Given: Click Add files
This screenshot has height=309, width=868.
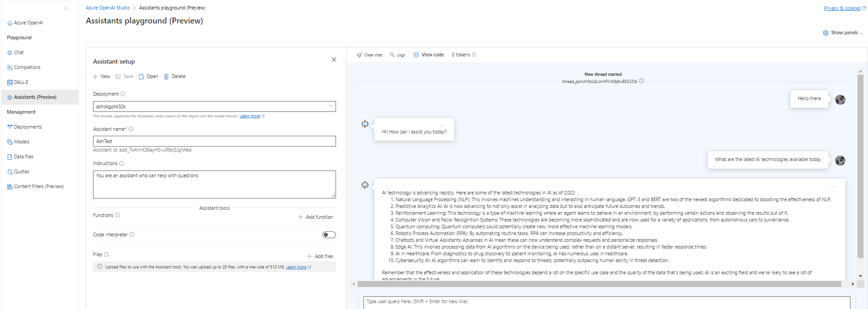Looking at the screenshot, I should pyautogui.click(x=320, y=256).
